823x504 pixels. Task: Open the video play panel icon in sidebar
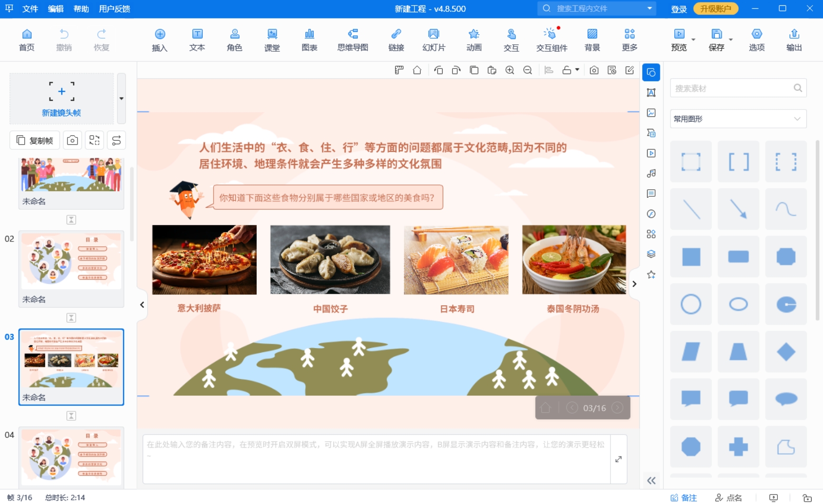(x=651, y=153)
